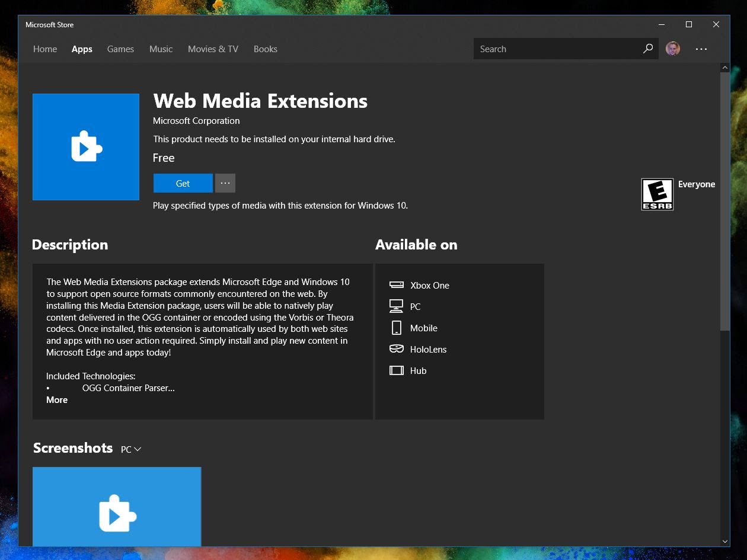Click the search magnifier icon

tap(648, 49)
